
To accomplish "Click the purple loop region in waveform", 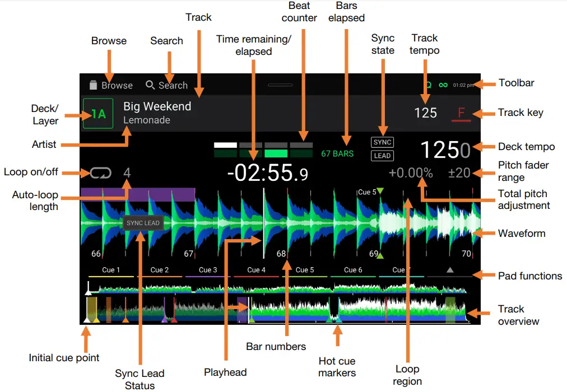I will coord(138,194).
